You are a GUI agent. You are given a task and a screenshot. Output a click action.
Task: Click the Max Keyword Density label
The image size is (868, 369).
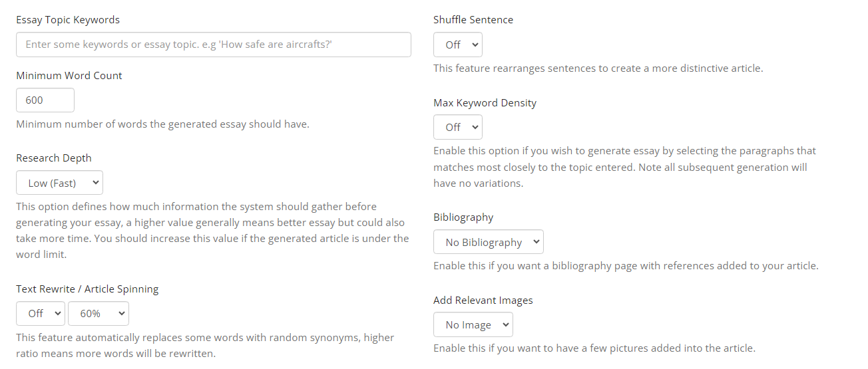(485, 103)
